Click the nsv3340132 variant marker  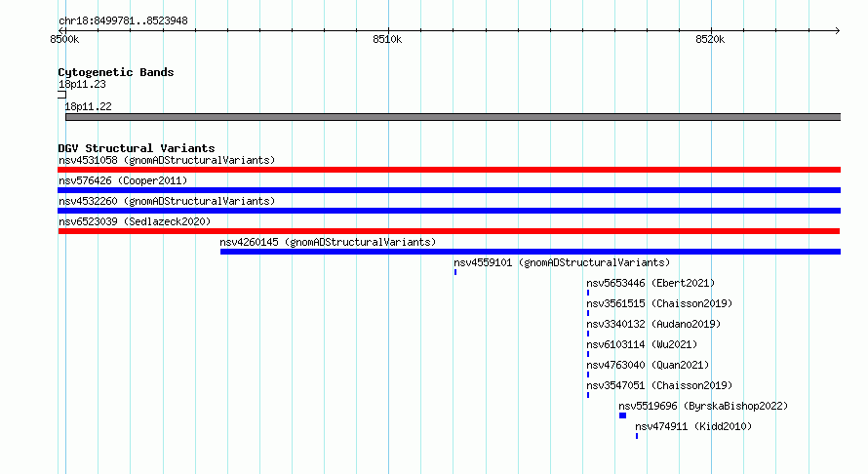coord(588,334)
